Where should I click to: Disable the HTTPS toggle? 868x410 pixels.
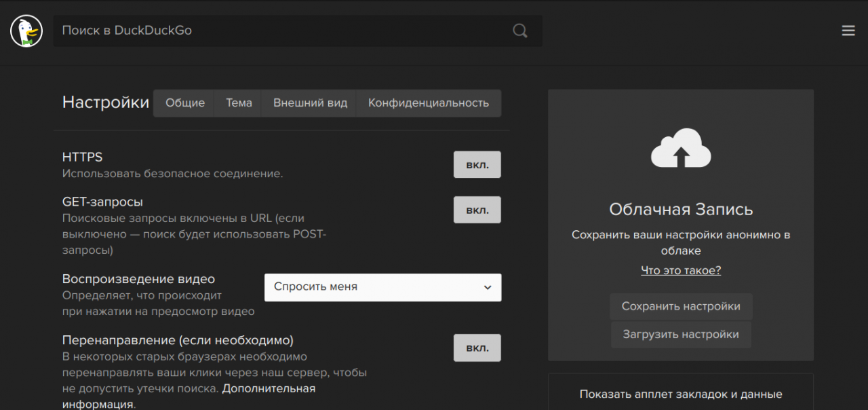(x=477, y=164)
